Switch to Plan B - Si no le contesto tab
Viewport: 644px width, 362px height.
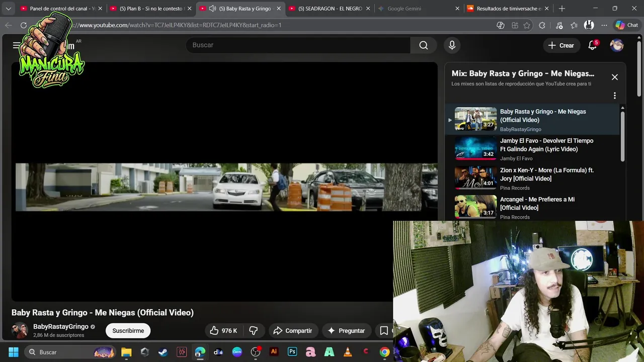[150, 9]
